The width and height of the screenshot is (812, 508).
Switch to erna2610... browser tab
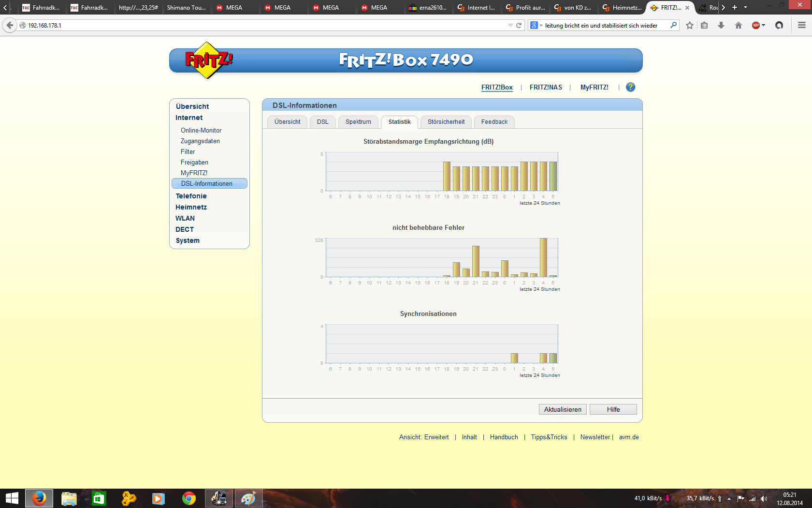click(x=428, y=7)
